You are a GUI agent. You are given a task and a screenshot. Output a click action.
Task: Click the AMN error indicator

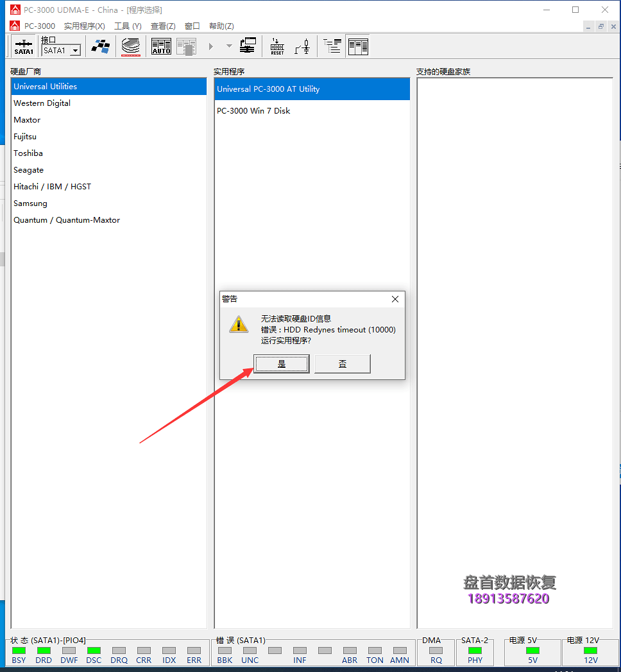400,655
